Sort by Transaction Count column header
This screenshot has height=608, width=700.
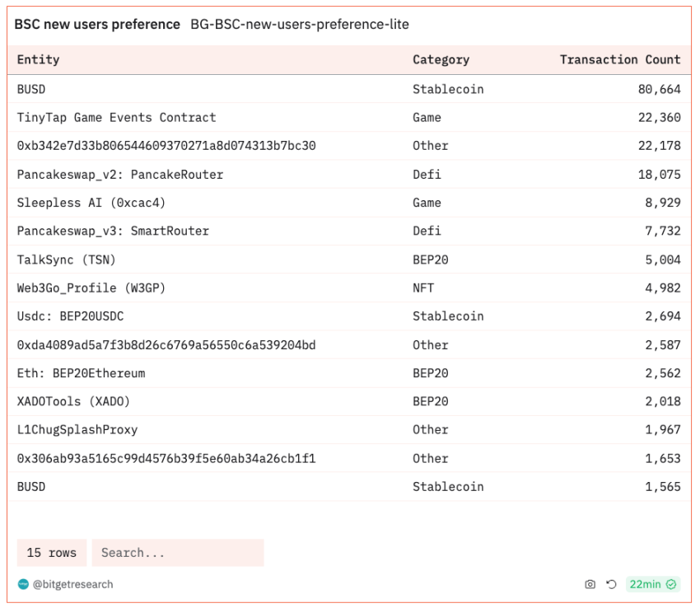coord(619,59)
